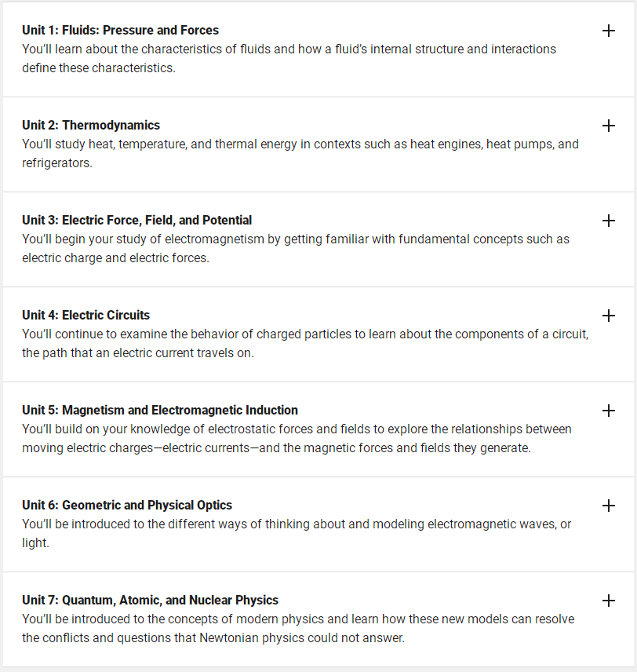Expand the Unit 4: Electric Circuits title

tap(86, 316)
